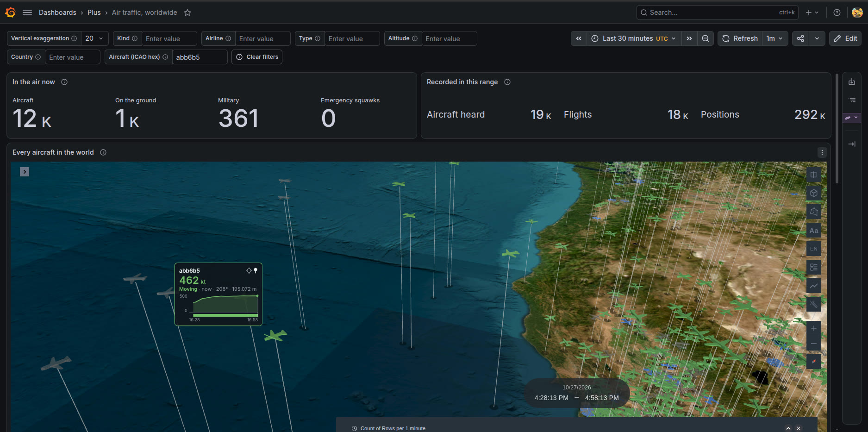868x432 pixels.
Task: Open the Vertical exaggeration 20 dropdown
Action: (x=95, y=38)
